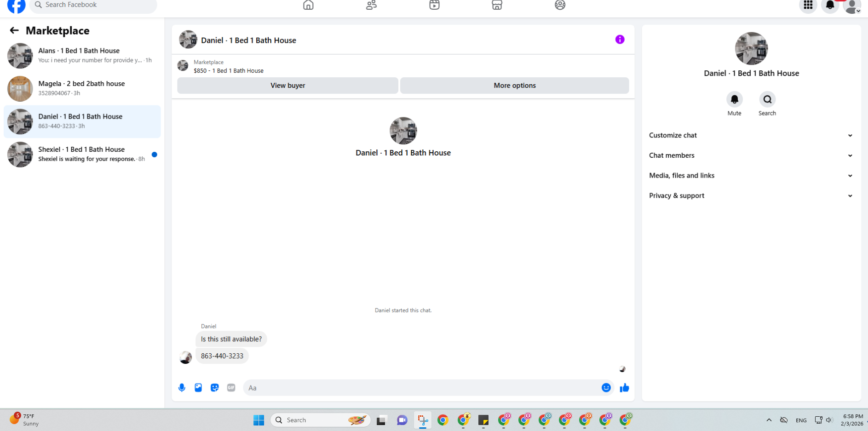Record a voice clip with microphone icon
The image size is (868, 431).
pos(182,388)
